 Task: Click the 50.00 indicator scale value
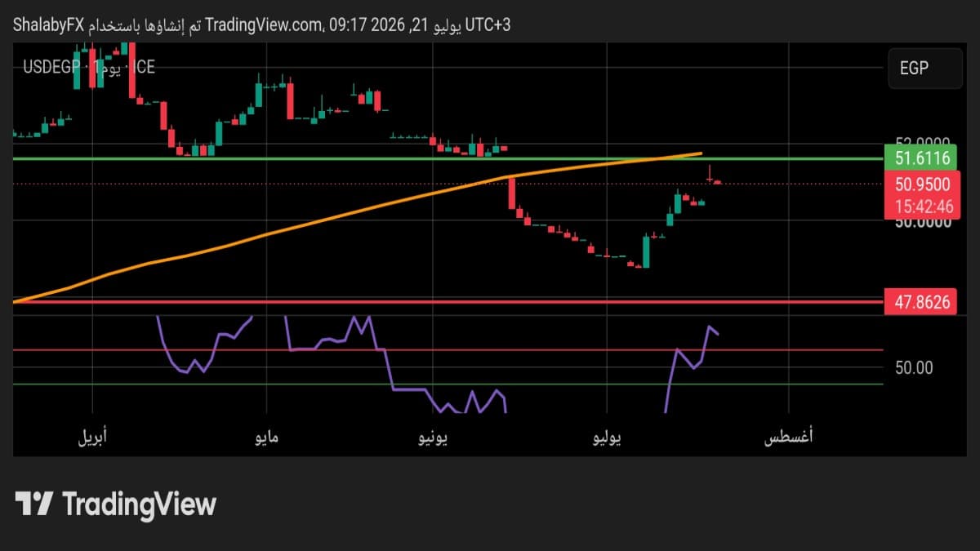click(914, 368)
